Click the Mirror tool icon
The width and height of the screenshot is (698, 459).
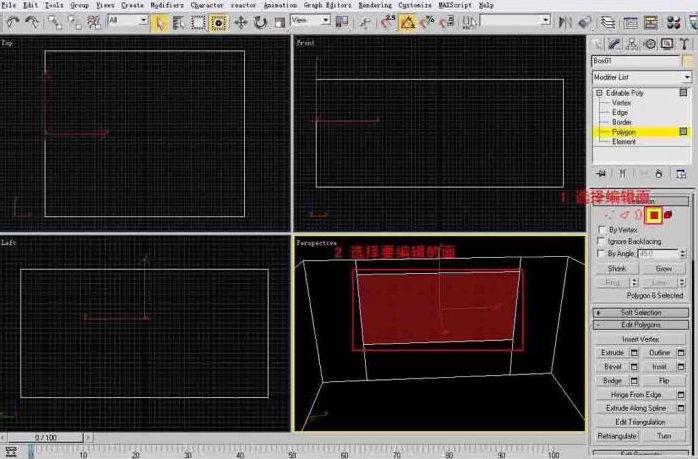coord(565,22)
